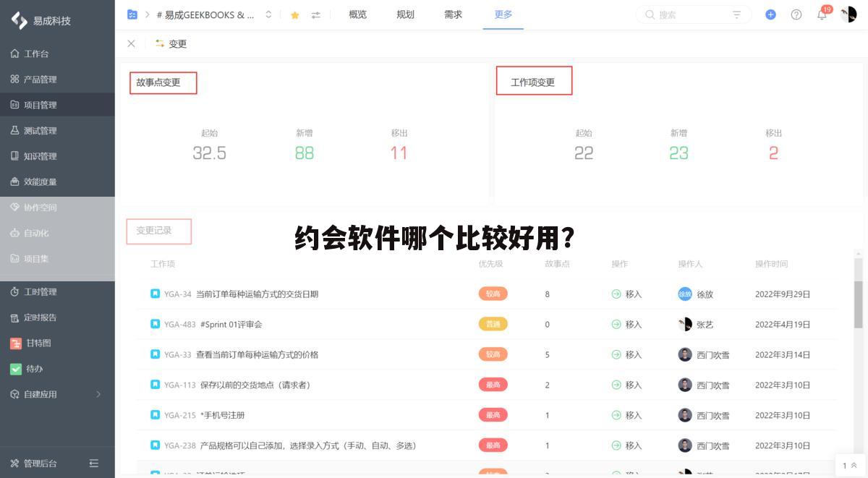This screenshot has width=868, height=478.
Task: Open the help question-mark icon
Action: pos(796,14)
